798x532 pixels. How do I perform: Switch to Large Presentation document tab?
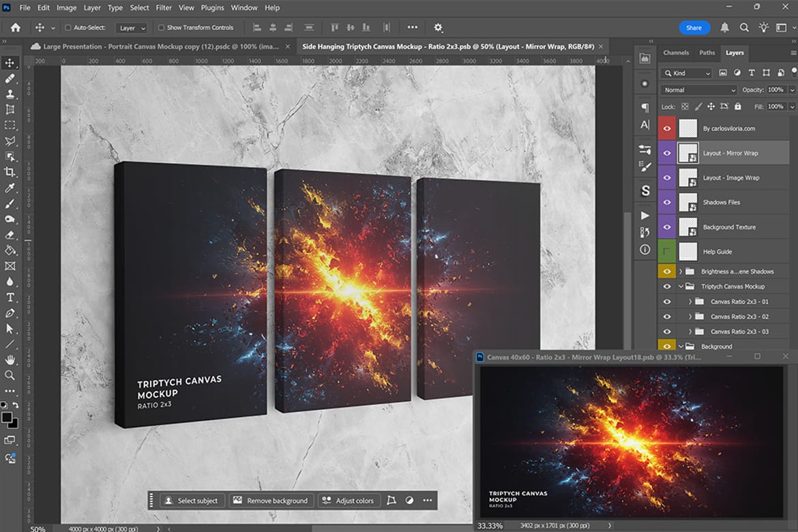161,46
